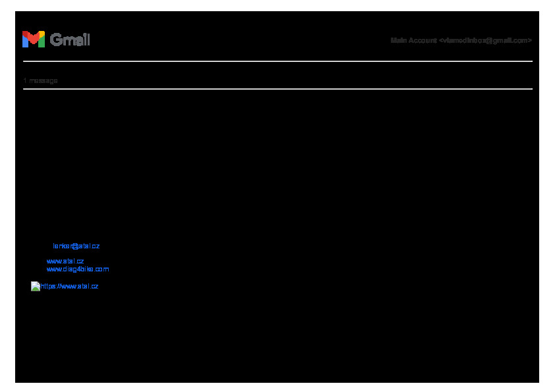Viewport: 555px width, 392px height.
Task: Click the white page margin on the left
Action: [7, 198]
